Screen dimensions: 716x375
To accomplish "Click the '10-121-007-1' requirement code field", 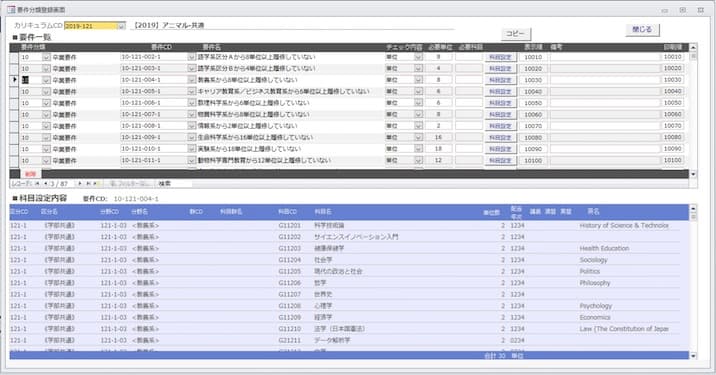I will coord(154,114).
